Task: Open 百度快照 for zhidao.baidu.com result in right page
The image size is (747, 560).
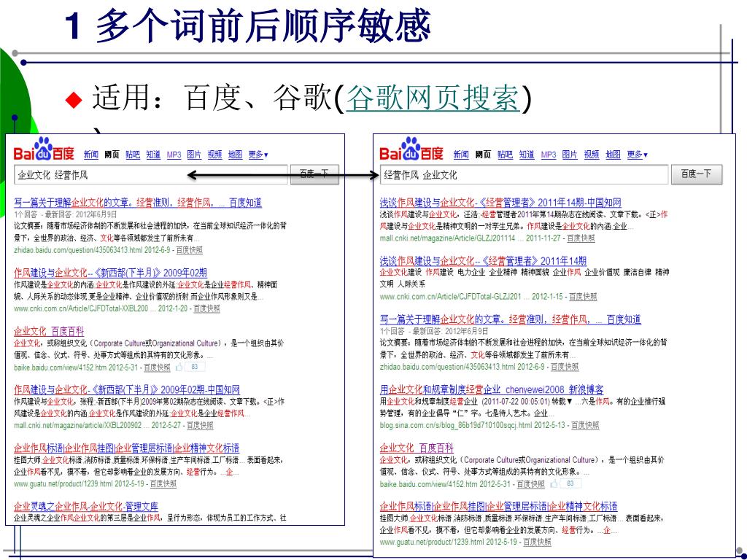Action: click(x=565, y=367)
